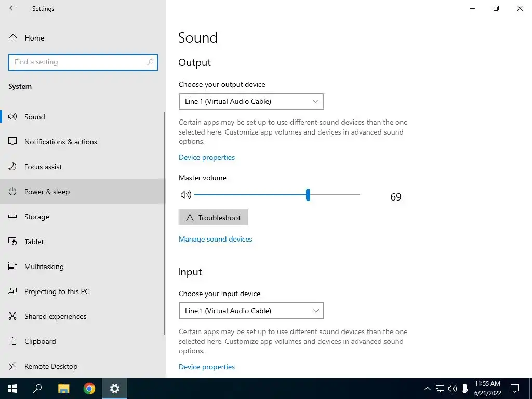
Task: Click the microphone icon in the system tray
Action: [465, 389]
